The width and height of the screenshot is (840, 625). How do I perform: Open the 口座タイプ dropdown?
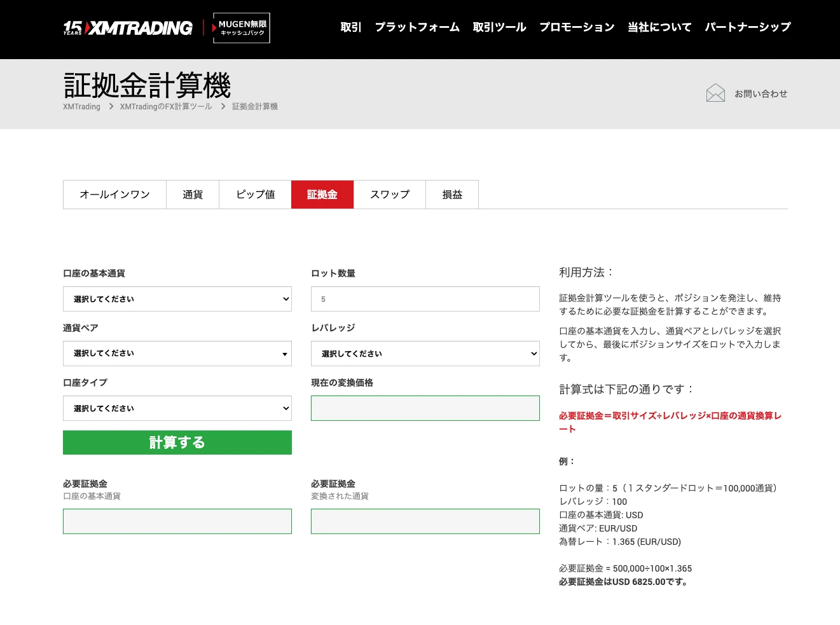177,408
